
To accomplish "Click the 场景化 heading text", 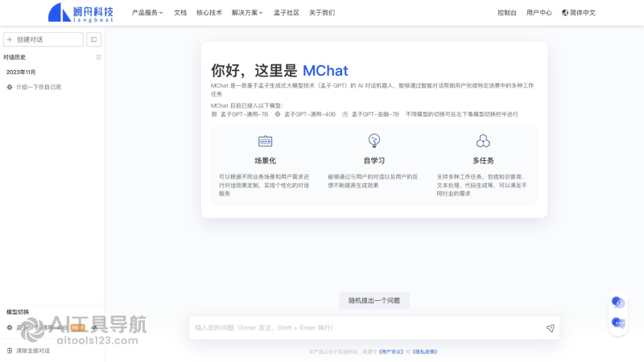I will click(x=266, y=160).
